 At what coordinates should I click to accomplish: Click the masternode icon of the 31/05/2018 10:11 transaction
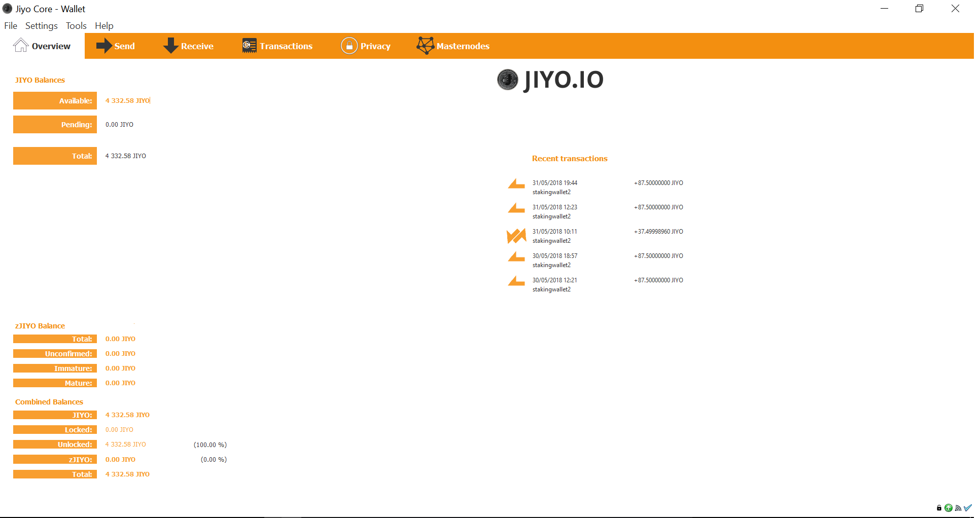(x=516, y=236)
